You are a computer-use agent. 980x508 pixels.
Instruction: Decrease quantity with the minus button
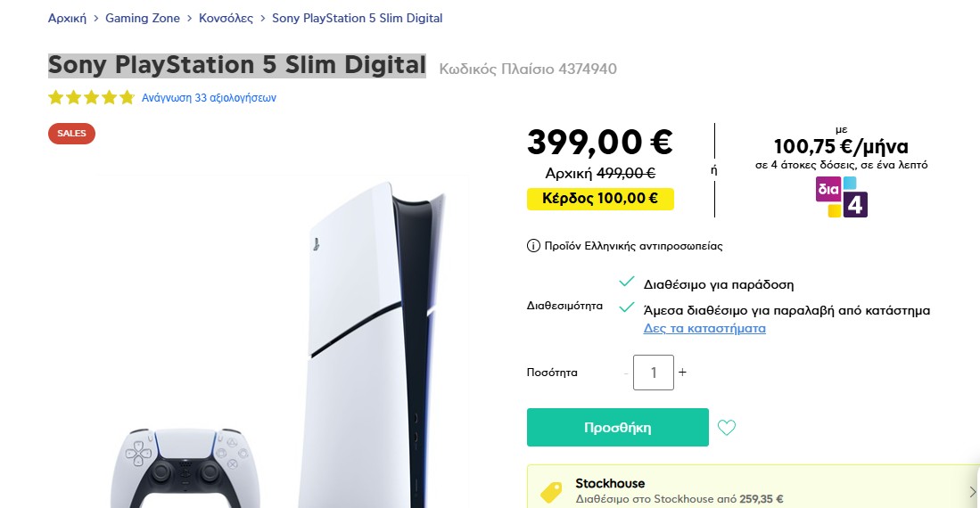point(626,373)
